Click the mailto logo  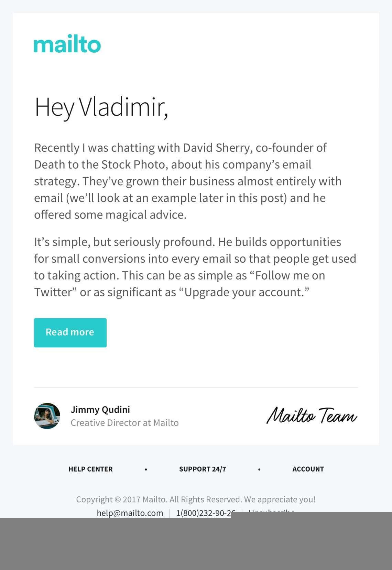[67, 44]
